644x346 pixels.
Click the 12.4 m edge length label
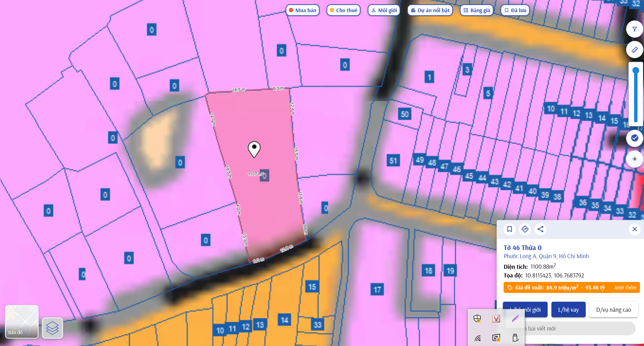point(292,109)
